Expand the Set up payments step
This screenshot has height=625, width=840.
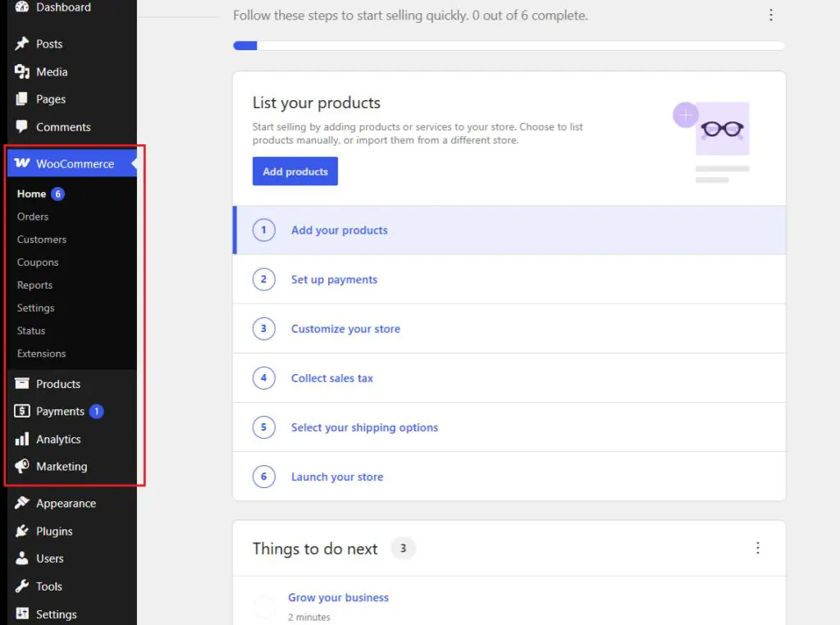click(x=509, y=279)
